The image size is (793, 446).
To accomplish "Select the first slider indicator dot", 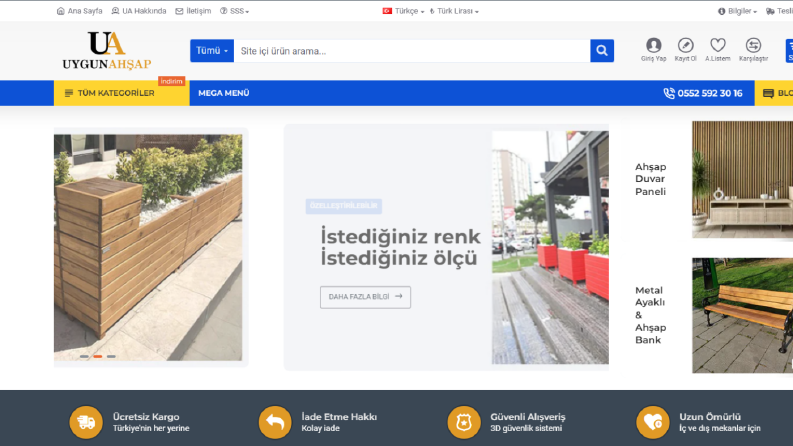I will (84, 356).
